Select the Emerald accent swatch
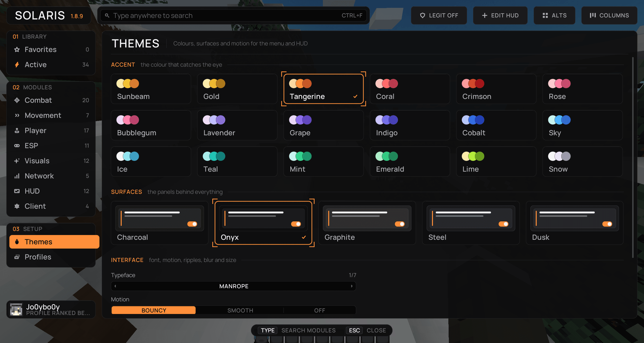644x343 pixels. 410,162
